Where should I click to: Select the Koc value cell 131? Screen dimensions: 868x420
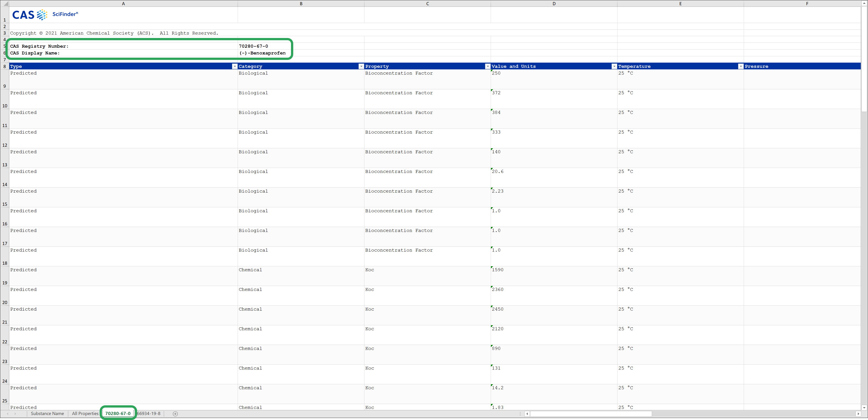554,374
